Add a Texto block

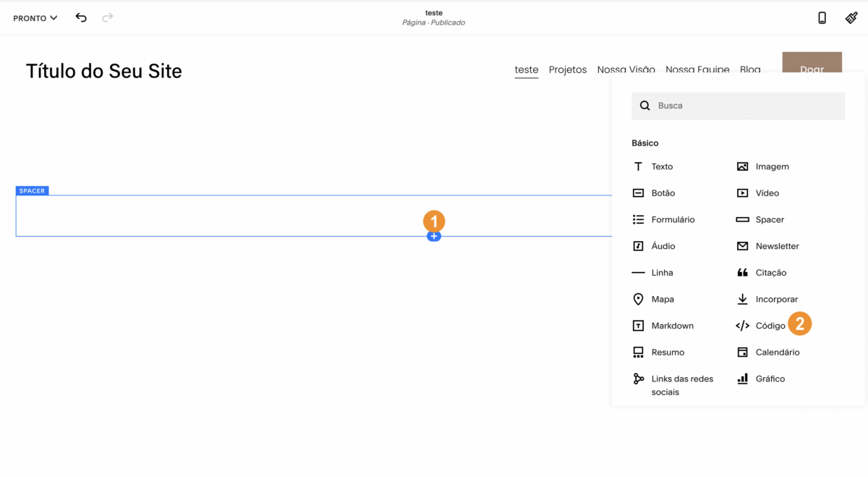pos(661,166)
